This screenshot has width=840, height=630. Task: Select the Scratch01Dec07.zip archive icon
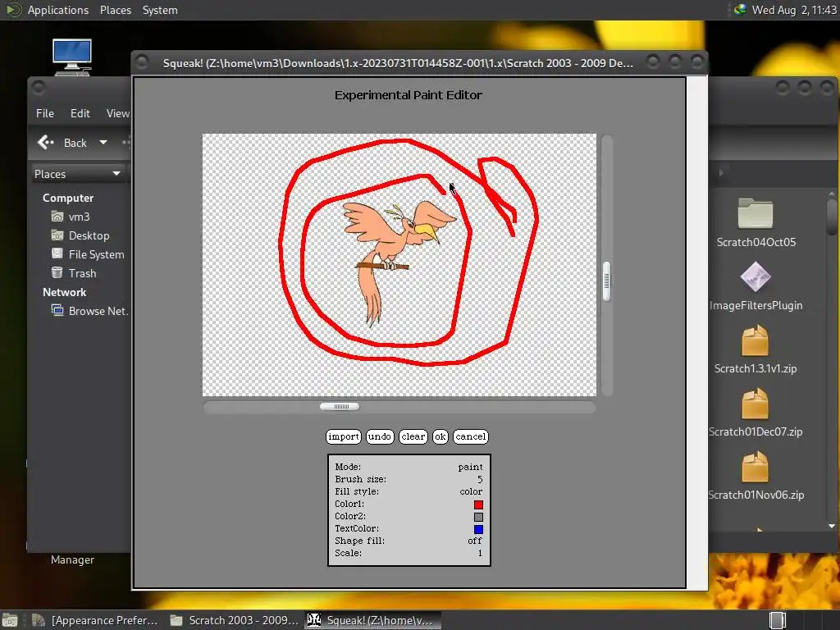click(x=756, y=404)
